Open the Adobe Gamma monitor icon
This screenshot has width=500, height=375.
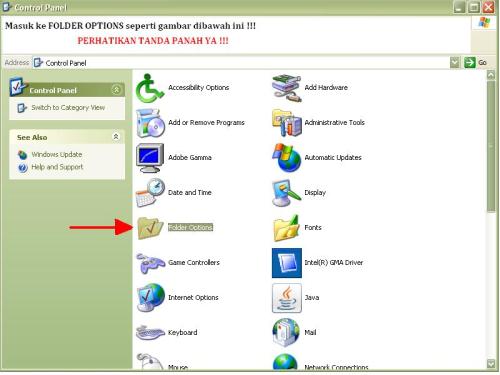[150, 158]
